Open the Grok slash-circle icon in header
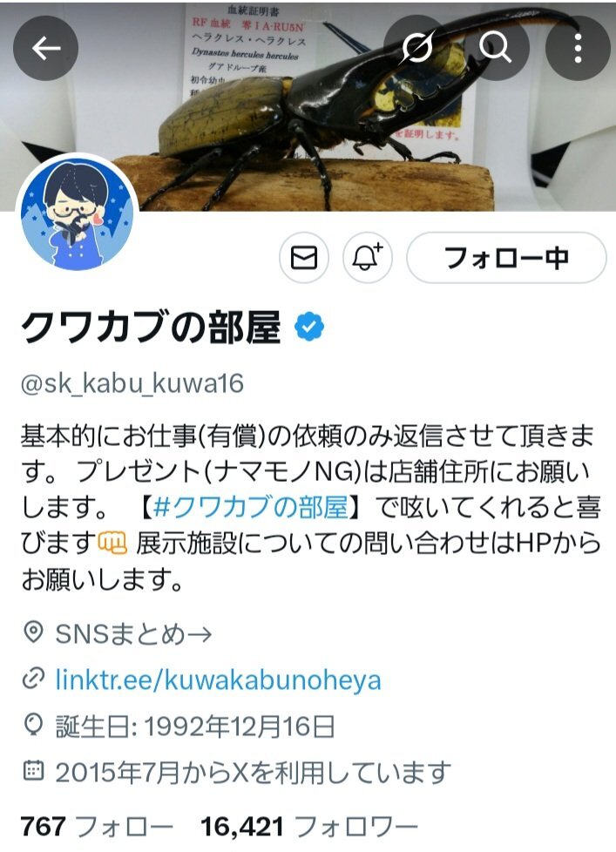Image resolution: width=616 pixels, height=852 pixels. click(x=416, y=49)
